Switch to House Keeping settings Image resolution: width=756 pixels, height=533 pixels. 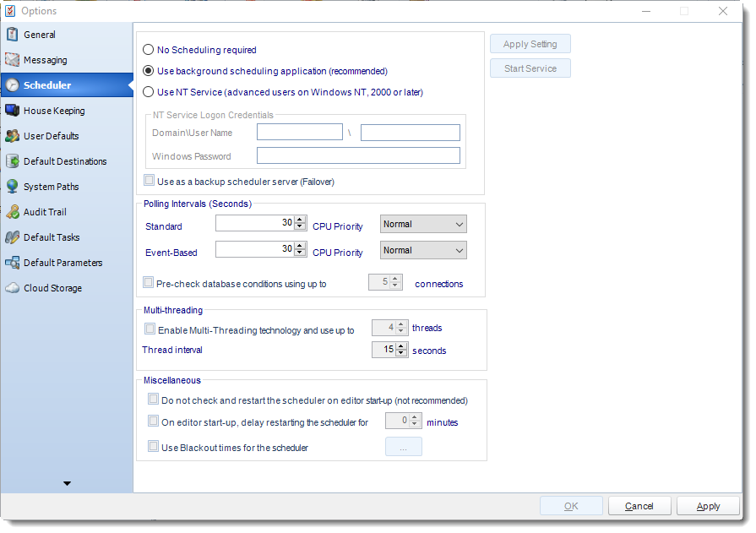click(67, 111)
